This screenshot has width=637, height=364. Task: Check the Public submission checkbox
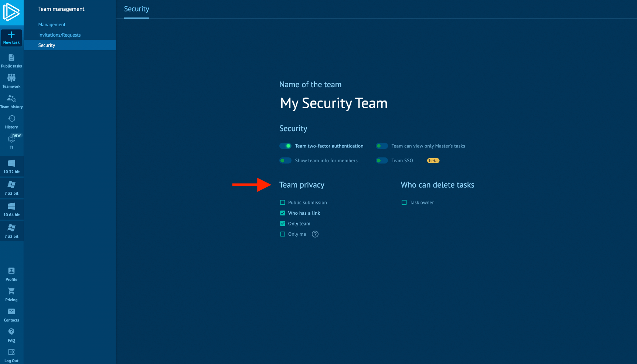pos(283,203)
